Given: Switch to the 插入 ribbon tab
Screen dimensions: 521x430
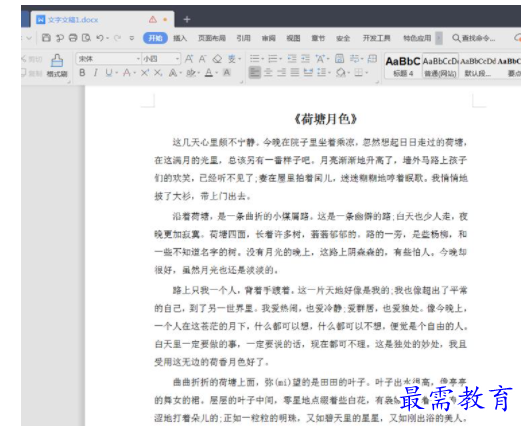Looking at the screenshot, I should click(180, 38).
